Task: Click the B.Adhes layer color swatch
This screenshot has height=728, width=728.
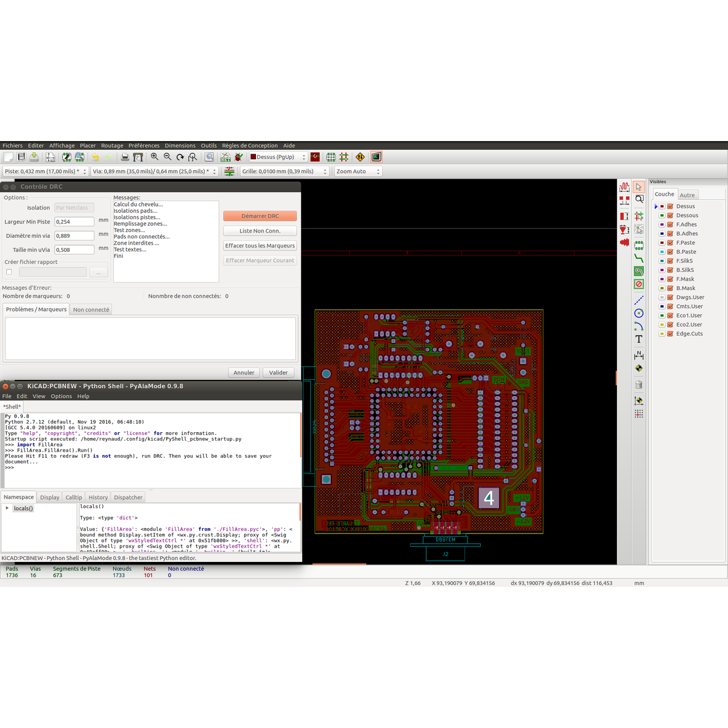Action: point(662,234)
